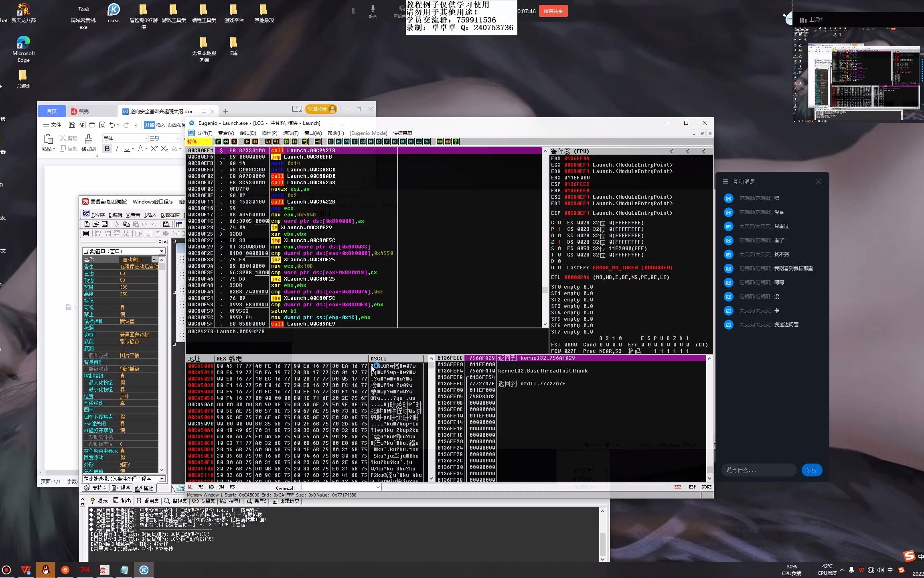Image resolution: width=924 pixels, height=578 pixels.
Task: Open the Memory map M icon
Action: point(346,142)
